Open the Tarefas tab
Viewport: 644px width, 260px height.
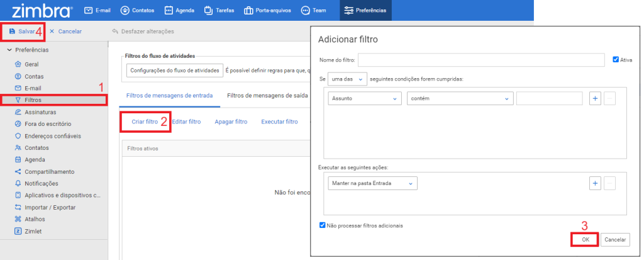(x=219, y=10)
